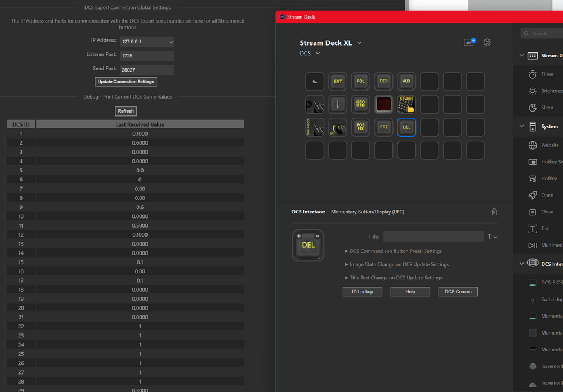Expand DCS Command (on Button Press) Settings
The height and width of the screenshot is (392, 563).
tap(393, 251)
